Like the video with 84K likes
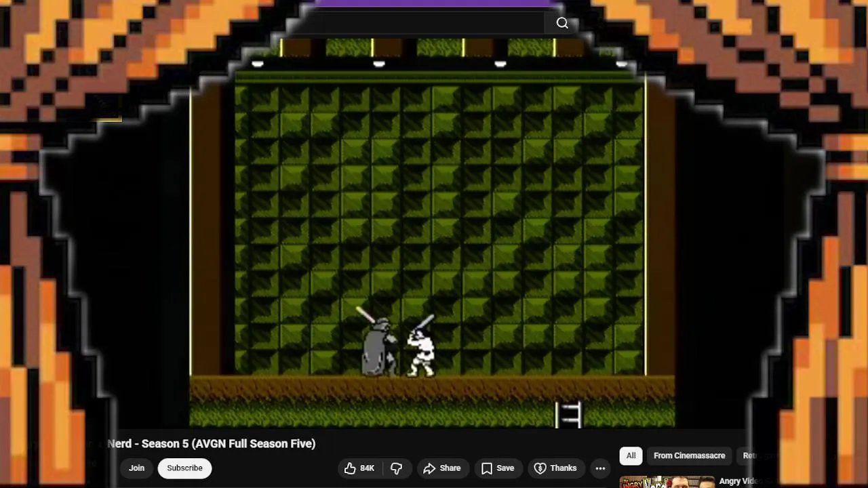This screenshot has height=488, width=868. tap(360, 468)
